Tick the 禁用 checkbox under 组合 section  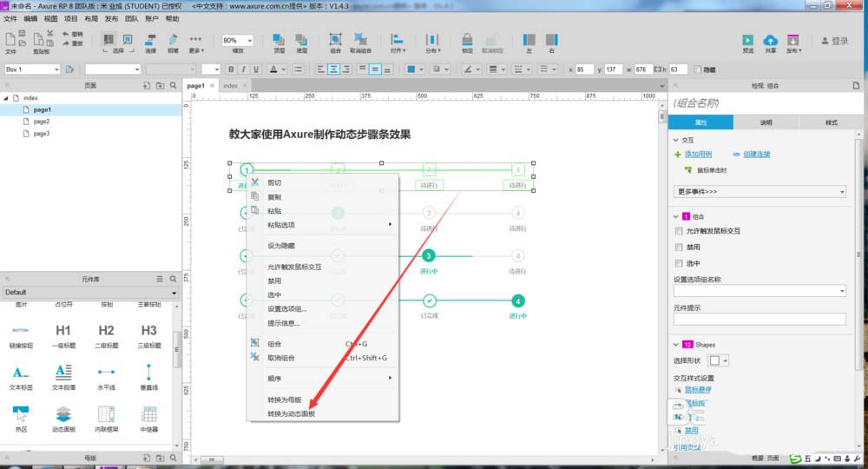(679, 247)
